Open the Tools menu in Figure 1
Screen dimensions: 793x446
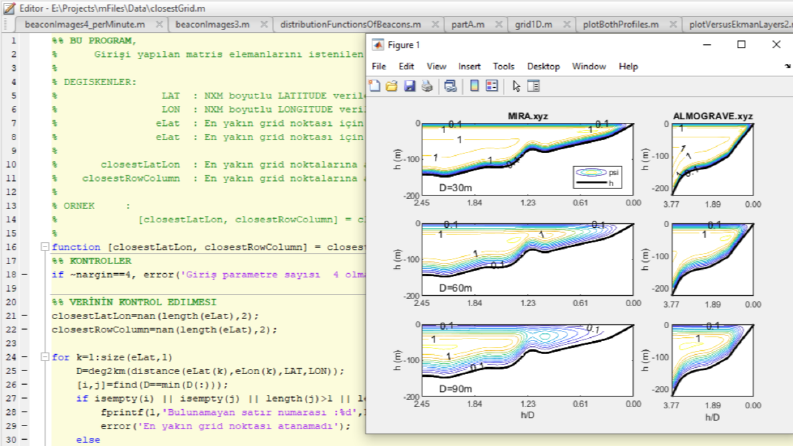tap(504, 66)
